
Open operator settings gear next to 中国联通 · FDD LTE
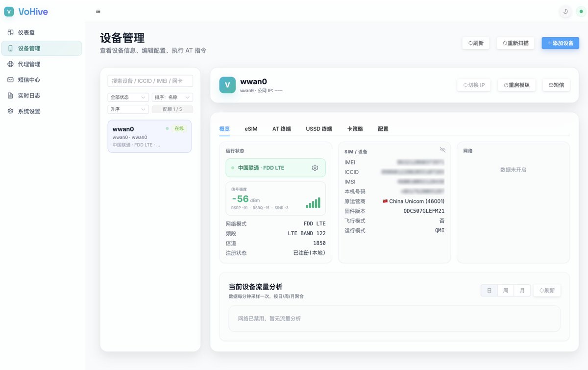[x=315, y=168]
